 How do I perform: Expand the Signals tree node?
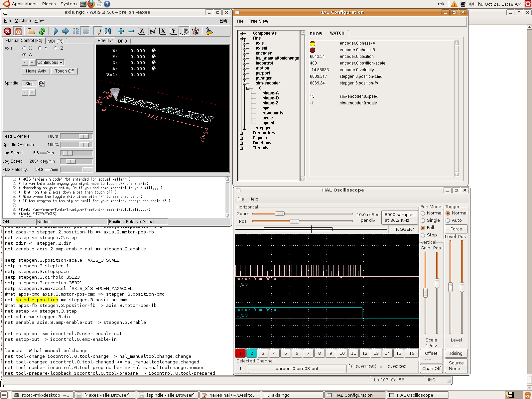pos(241,138)
